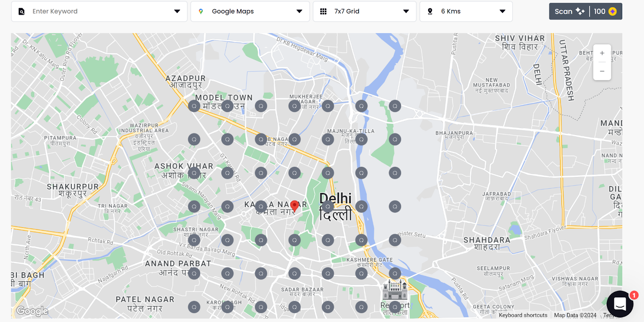This screenshot has width=644, height=322.
Task: Zoom in the map with plus button
Action: coord(602,53)
